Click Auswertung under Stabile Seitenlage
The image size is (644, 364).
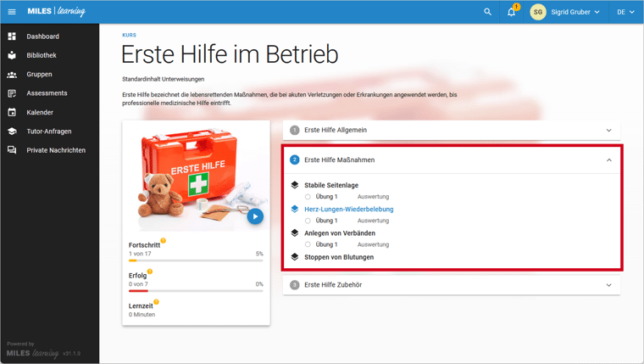373,197
